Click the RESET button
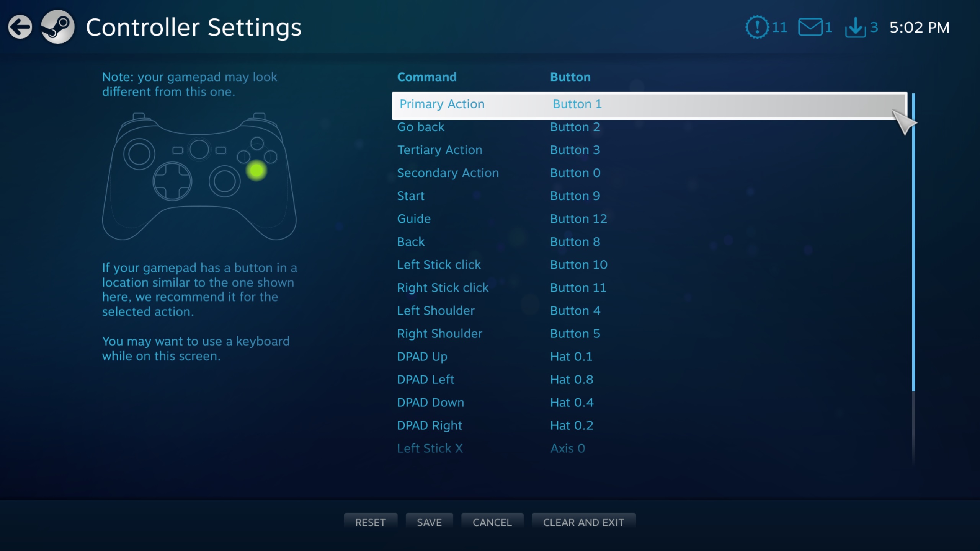Screen dimensions: 980x551 click(370, 522)
